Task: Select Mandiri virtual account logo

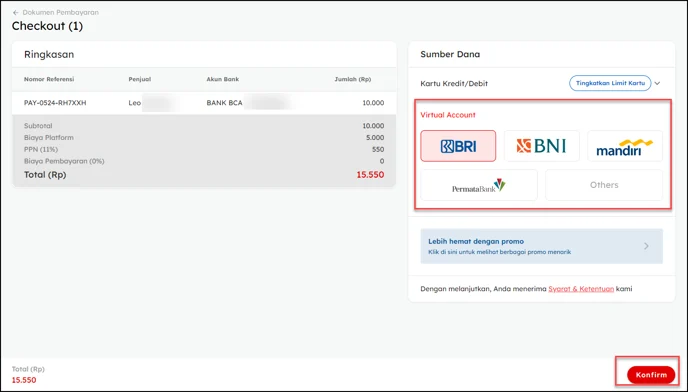Action: click(625, 146)
